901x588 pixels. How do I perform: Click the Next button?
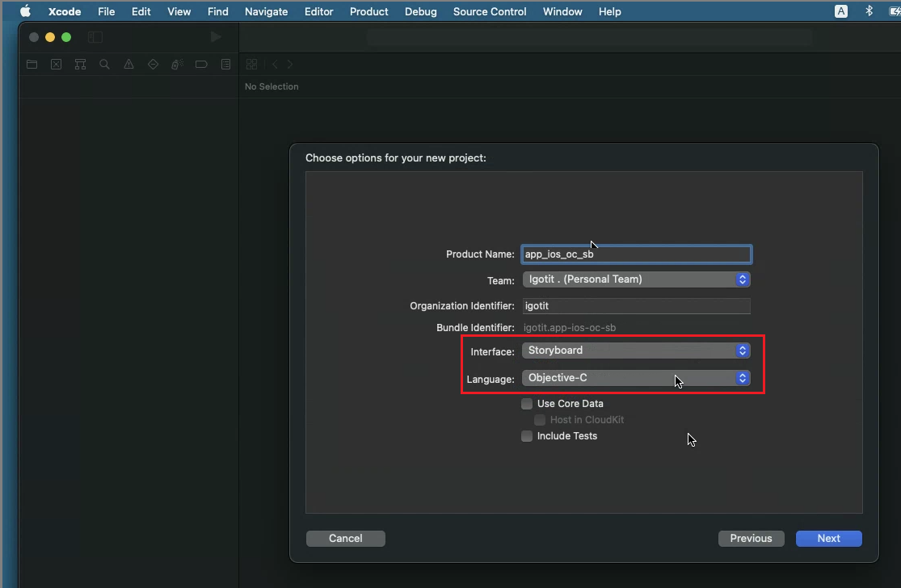pos(828,539)
